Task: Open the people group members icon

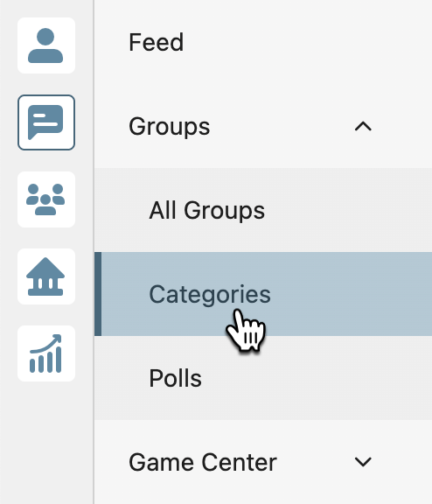Action: tap(45, 199)
